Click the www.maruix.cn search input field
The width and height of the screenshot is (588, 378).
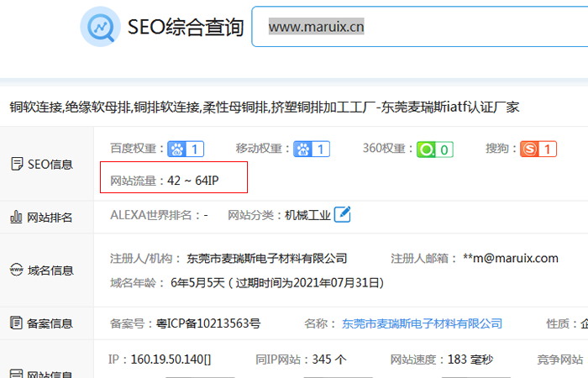(420, 27)
